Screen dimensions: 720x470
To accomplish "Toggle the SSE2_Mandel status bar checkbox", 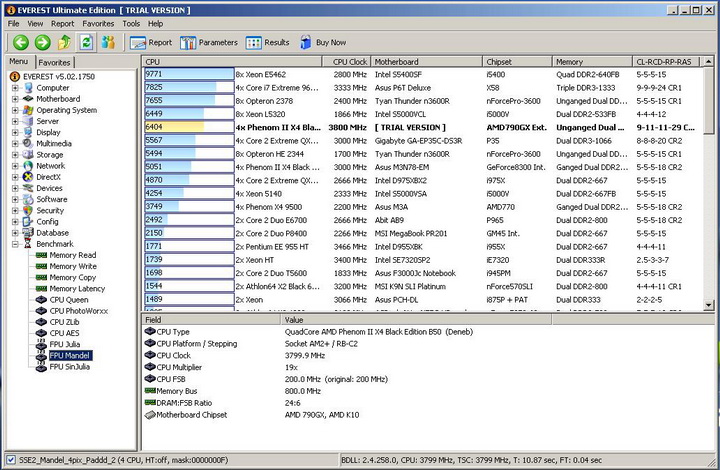I will click(11, 460).
